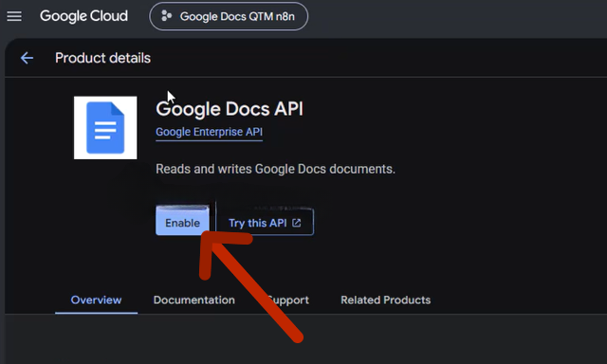This screenshot has height=364, width=607.
Task: Click the Google Docs API title
Action: point(230,109)
